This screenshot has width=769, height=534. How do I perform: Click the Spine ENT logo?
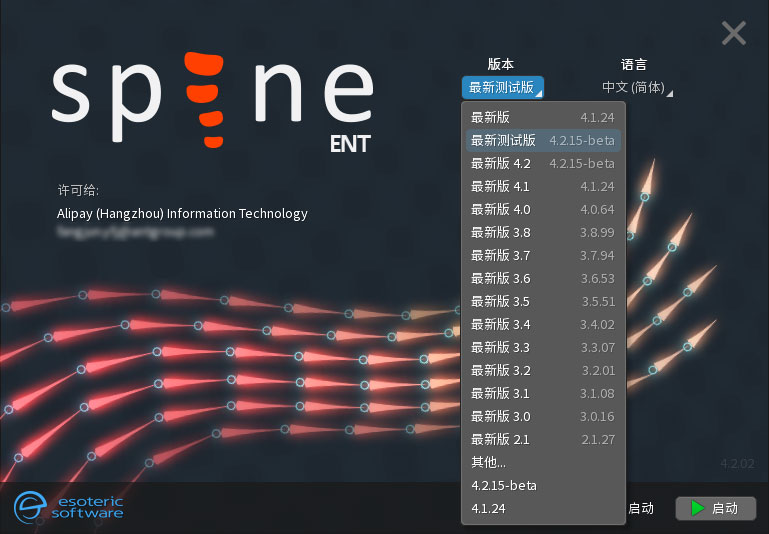212,102
